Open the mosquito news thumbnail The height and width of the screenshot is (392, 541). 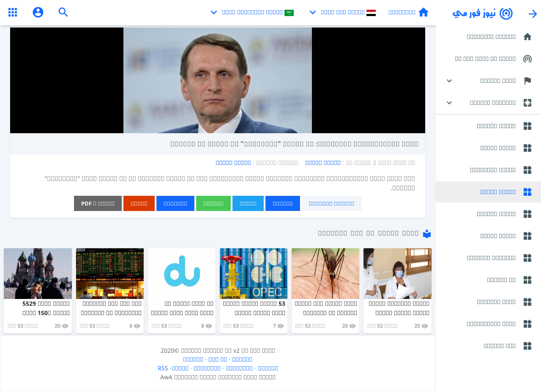325,274
